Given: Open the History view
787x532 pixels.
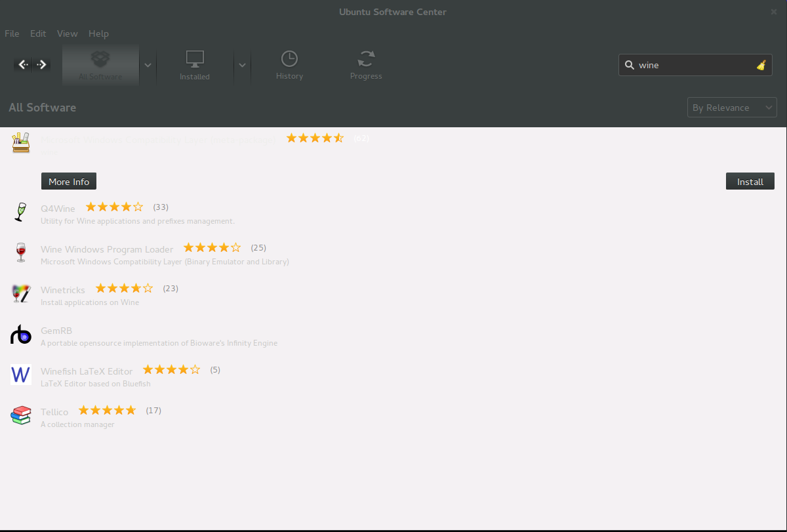Looking at the screenshot, I should tap(289, 65).
